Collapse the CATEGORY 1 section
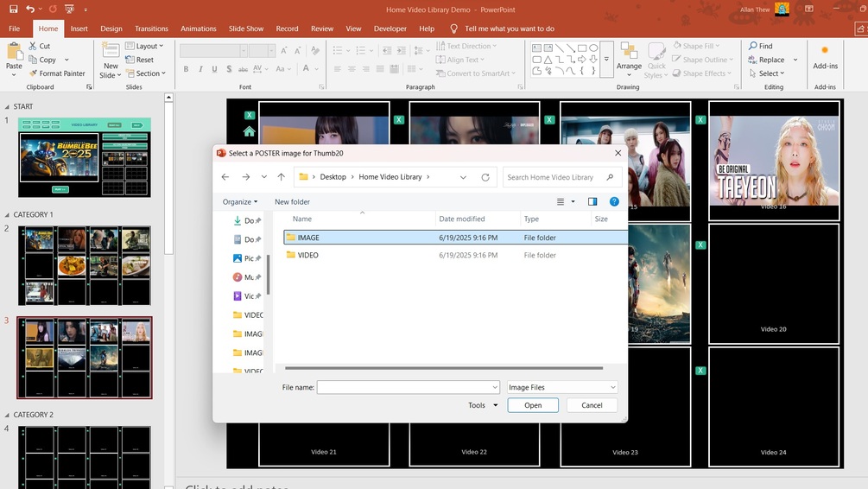This screenshot has height=489, width=868. point(7,215)
